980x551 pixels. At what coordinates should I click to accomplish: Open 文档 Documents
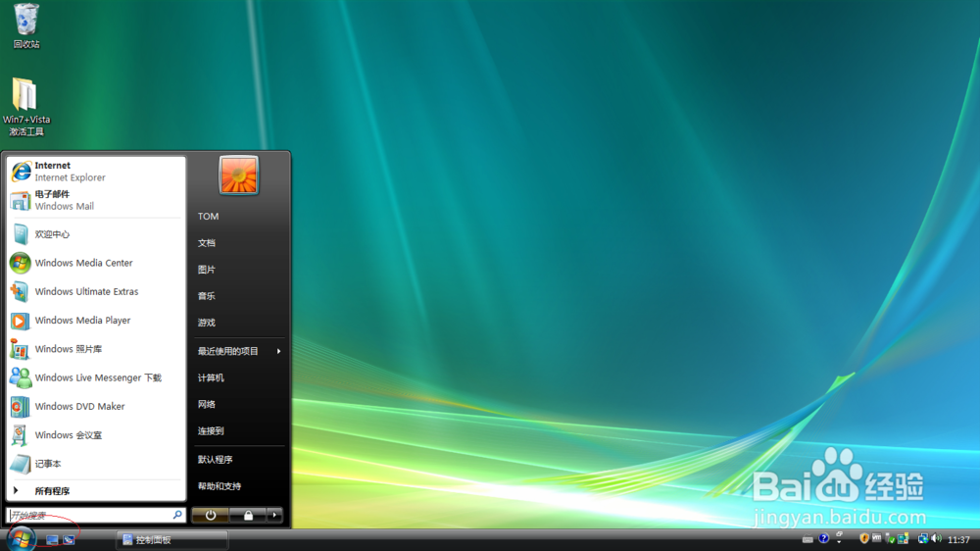coord(239,243)
